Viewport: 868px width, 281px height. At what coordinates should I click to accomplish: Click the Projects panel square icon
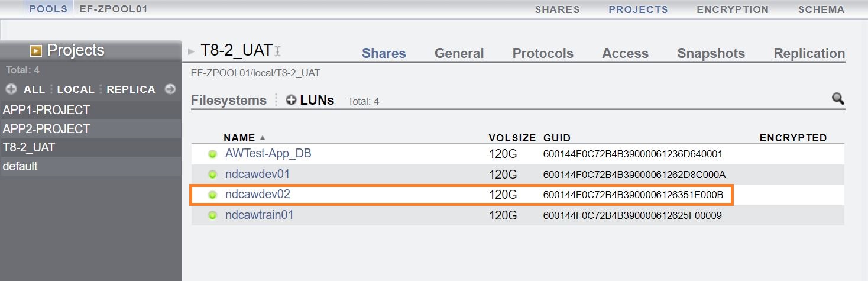37,51
